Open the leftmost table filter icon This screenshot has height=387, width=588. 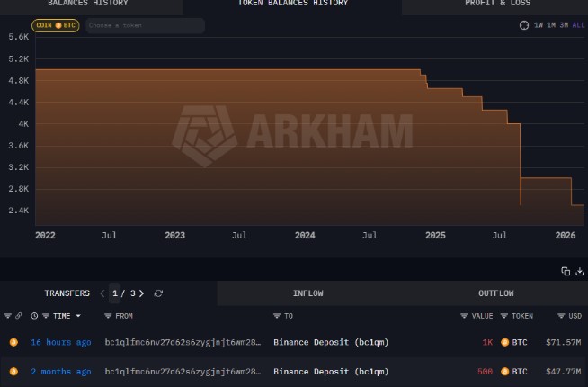click(x=7, y=316)
